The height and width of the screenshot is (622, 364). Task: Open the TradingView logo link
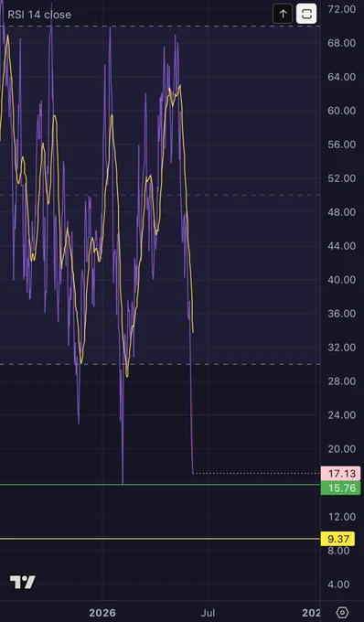pos(23,582)
